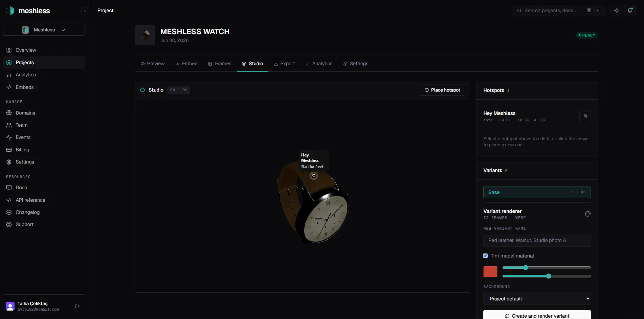644x319 pixels.
Task: Click the palette icon beside Variant renderer
Action: point(588,214)
